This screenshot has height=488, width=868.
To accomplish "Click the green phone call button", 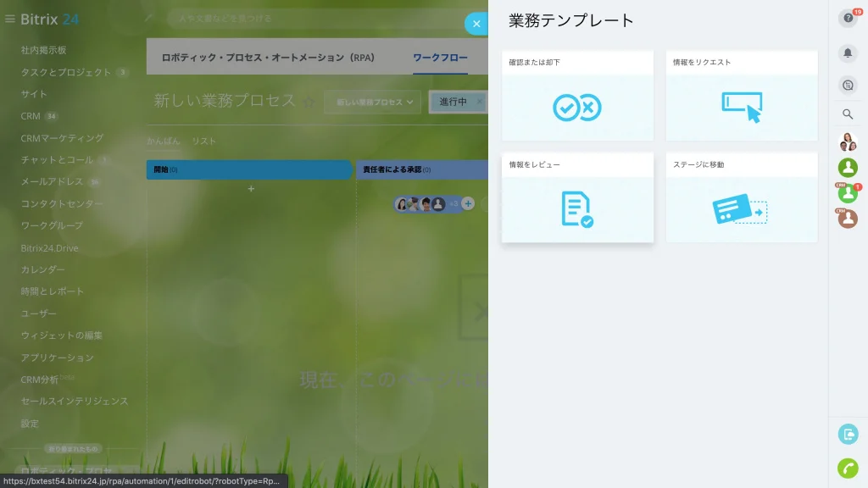I will (848, 468).
